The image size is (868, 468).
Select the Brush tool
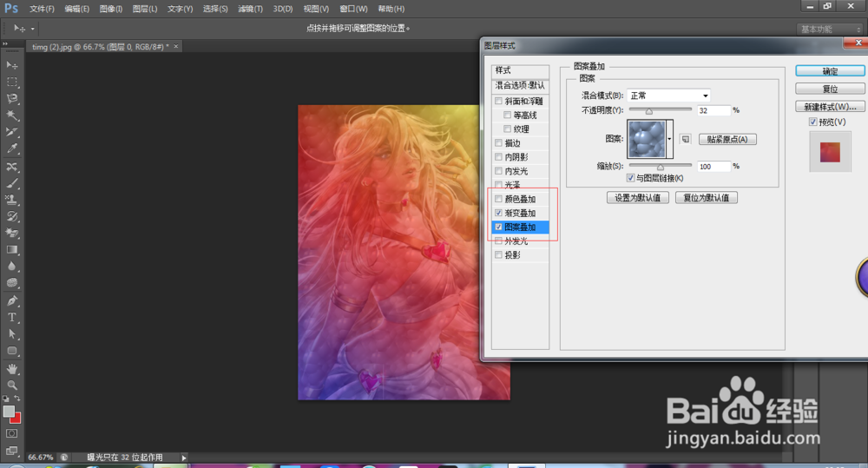pos(11,183)
